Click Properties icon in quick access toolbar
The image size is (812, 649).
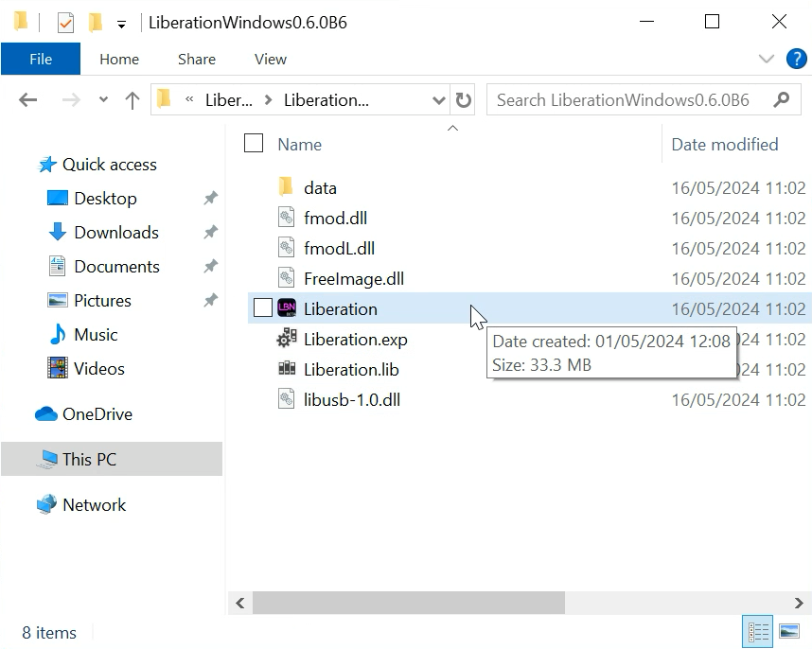coord(65,22)
